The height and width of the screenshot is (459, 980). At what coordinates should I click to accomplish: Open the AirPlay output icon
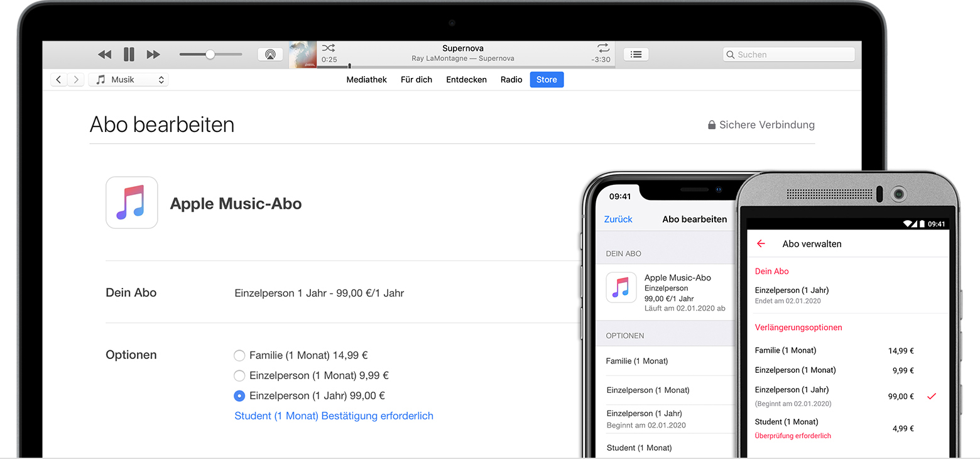(270, 55)
